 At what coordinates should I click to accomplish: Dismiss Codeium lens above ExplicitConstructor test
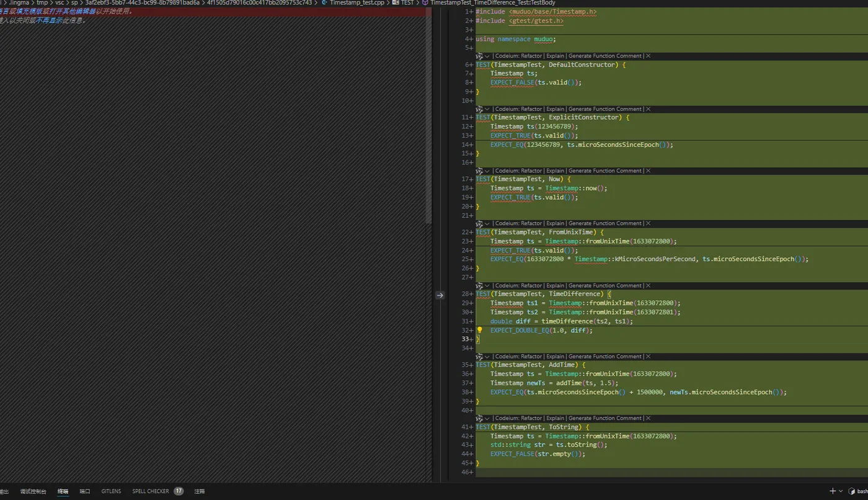tap(649, 109)
